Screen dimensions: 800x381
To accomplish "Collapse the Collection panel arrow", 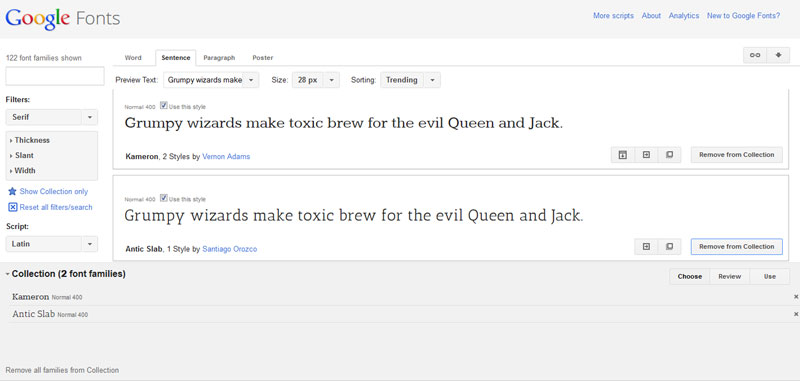I will (8, 274).
